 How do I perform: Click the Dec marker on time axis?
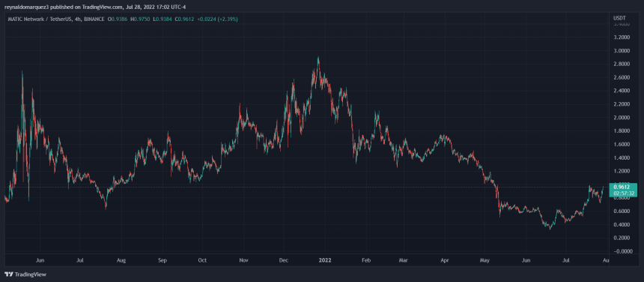point(283,260)
